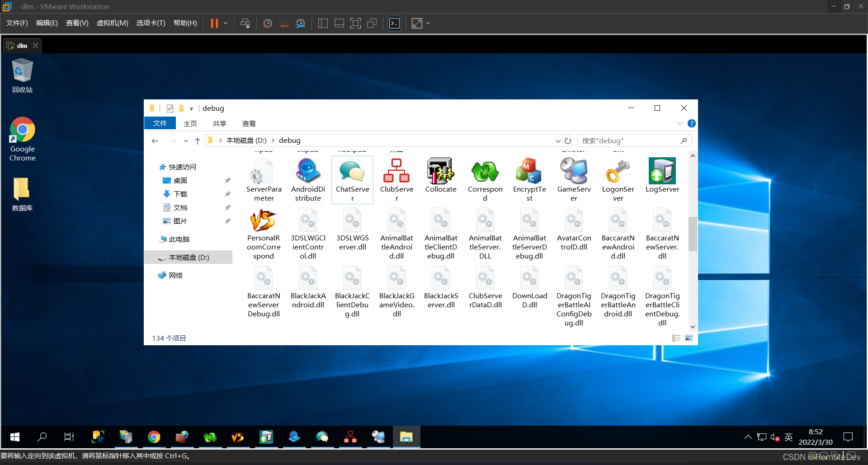Enter full screen mode in VMware
Image resolution: width=868 pixels, height=465 pixels.
click(355, 23)
